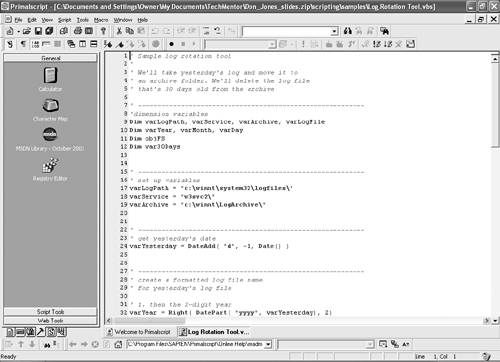Open the MSDN Library shortcut
This screenshot has width=500, height=362.
tap(50, 139)
